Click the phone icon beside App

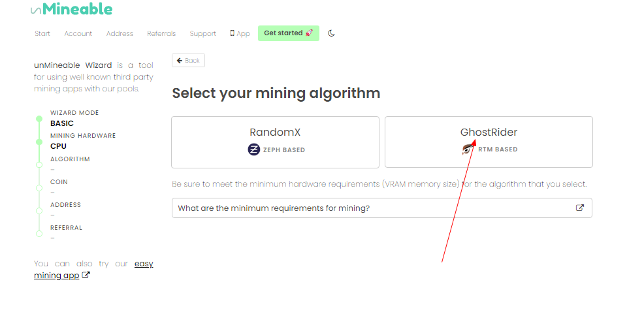pos(232,33)
